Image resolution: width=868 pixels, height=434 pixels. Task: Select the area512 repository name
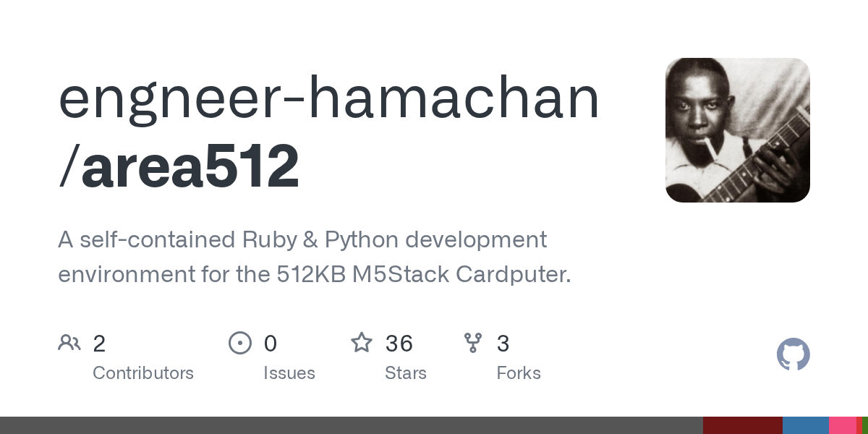190,166
